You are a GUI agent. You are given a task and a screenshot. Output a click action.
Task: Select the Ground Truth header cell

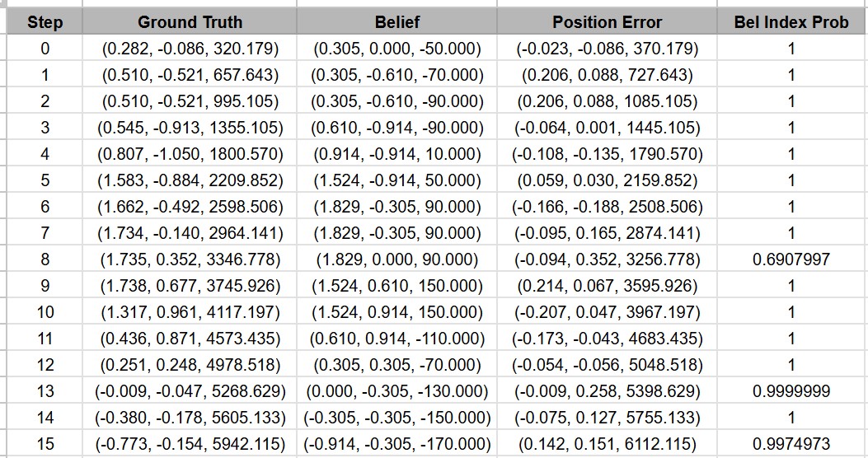pos(190,22)
